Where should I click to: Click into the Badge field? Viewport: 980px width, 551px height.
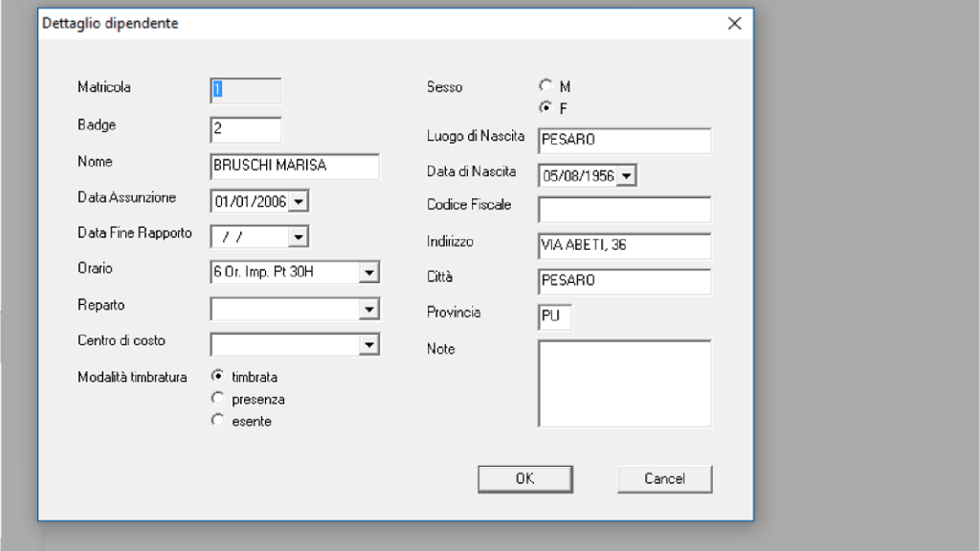pos(245,129)
